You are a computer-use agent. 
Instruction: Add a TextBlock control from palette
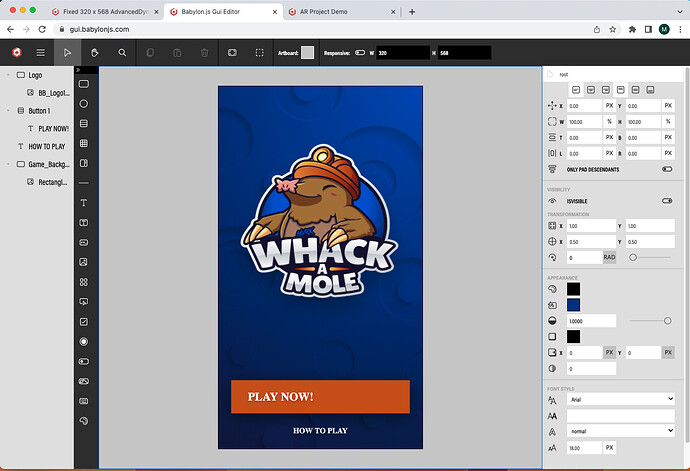84,202
